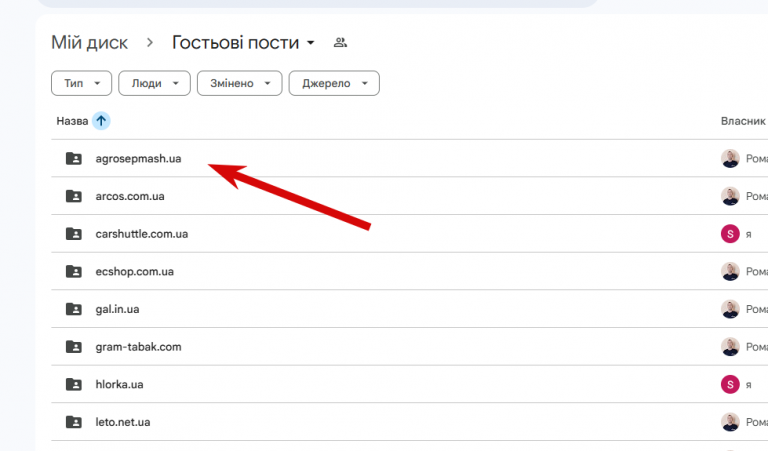
Task: Click the shared people icon next to Гостьові пости
Action: (340, 43)
